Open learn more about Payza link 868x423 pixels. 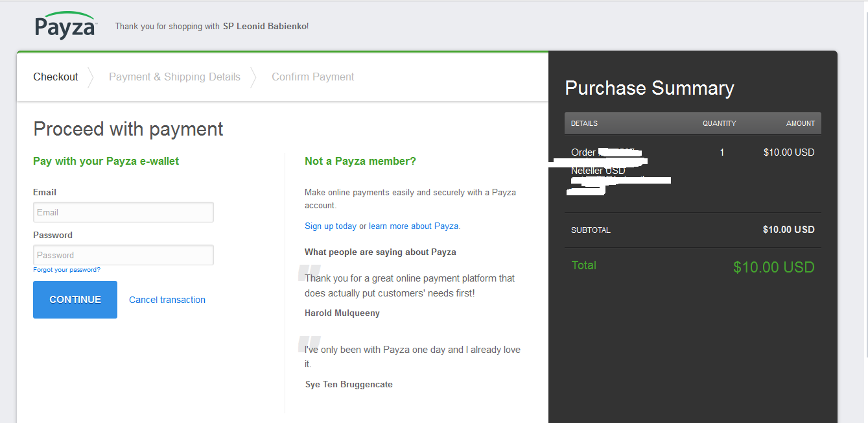pos(414,226)
